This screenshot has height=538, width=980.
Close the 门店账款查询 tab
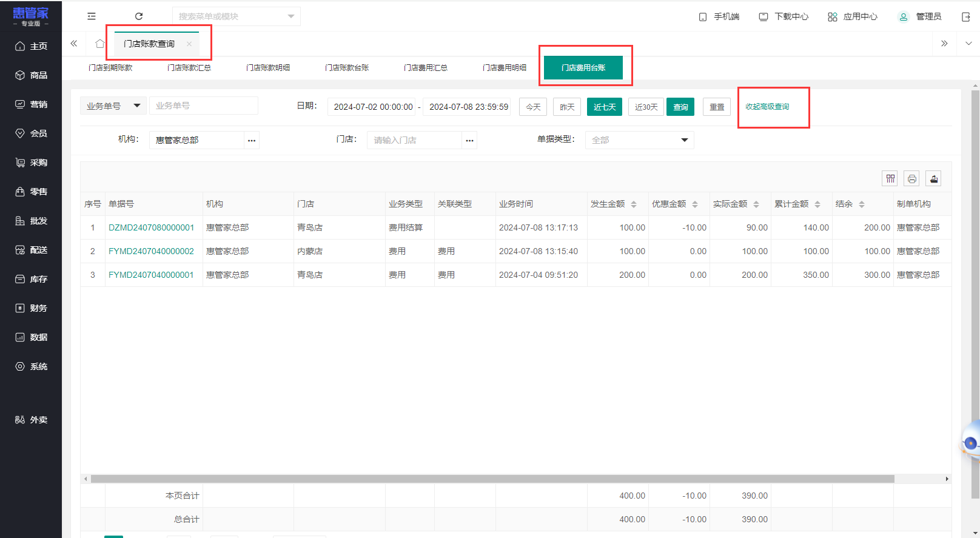tap(189, 44)
